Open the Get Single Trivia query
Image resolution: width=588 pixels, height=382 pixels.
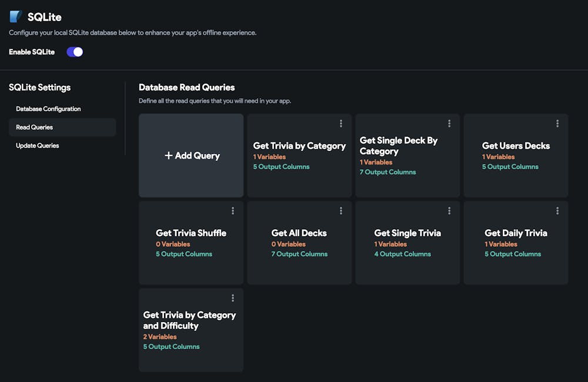pos(407,233)
